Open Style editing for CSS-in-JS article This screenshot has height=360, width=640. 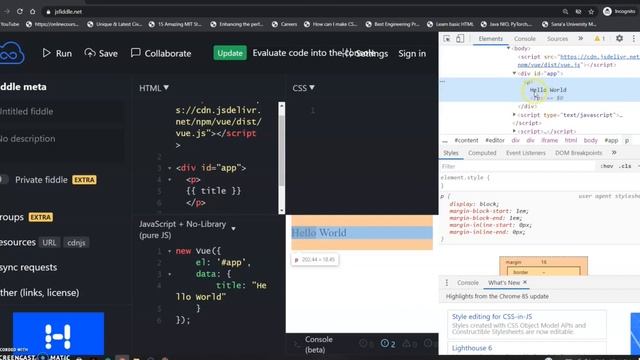pos(492,317)
